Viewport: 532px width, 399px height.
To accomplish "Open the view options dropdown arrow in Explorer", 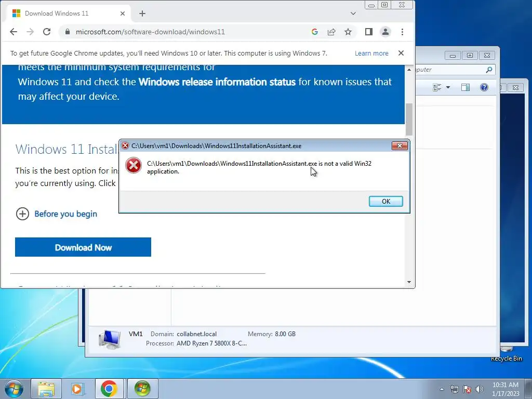I will tap(448, 87).
